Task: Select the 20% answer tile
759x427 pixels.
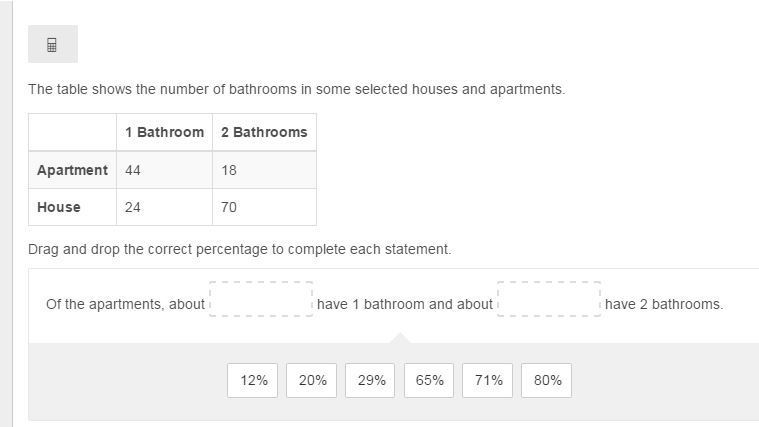Action: pos(311,381)
